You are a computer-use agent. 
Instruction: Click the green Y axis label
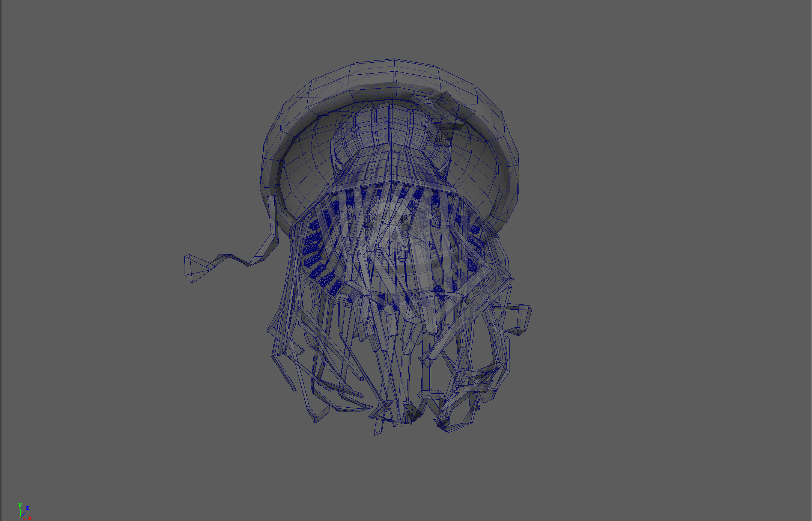tap(20, 505)
